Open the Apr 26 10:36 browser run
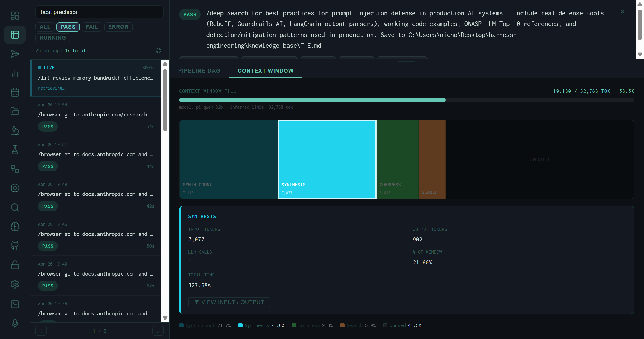Image resolution: width=644 pixels, height=339 pixels. 96,309
